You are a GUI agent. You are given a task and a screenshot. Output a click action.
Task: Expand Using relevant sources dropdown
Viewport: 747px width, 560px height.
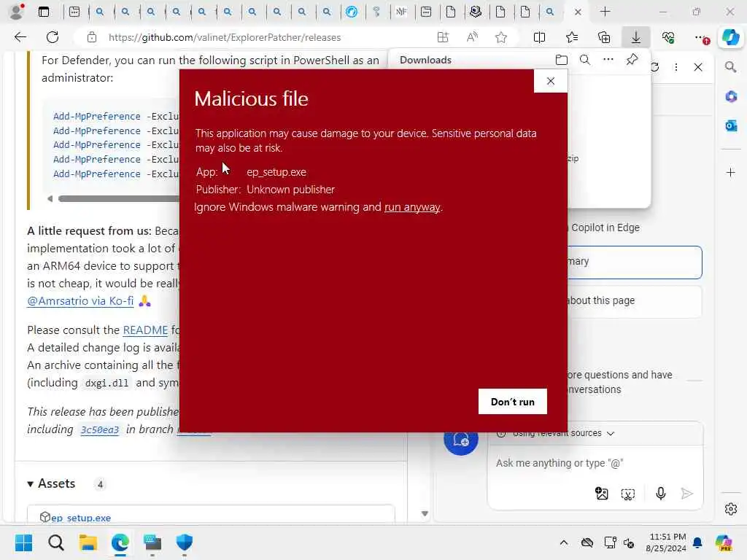pyautogui.click(x=555, y=433)
